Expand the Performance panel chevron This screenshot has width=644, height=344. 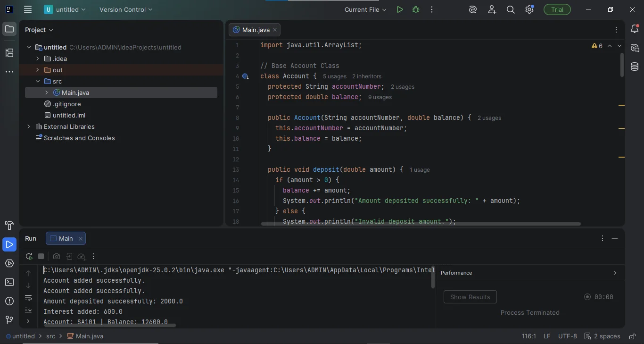pos(615,273)
